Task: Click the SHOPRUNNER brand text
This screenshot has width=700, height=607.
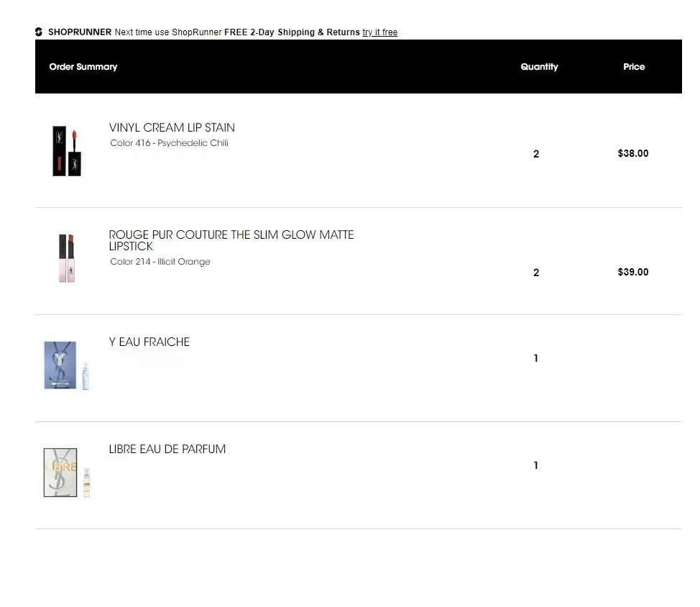Action: pos(80,32)
